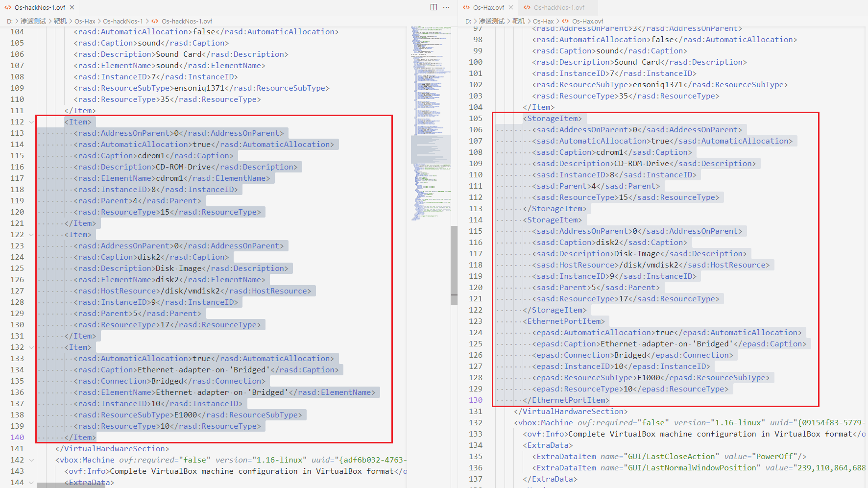Open Os-Hax.ovf file breadcrumb
868x488 pixels.
pos(588,21)
